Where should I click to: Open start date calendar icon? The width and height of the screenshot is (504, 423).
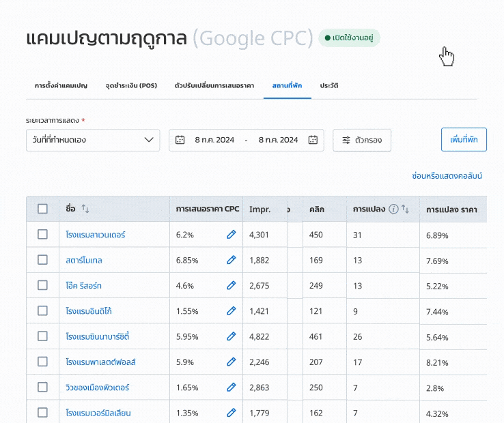(180, 140)
